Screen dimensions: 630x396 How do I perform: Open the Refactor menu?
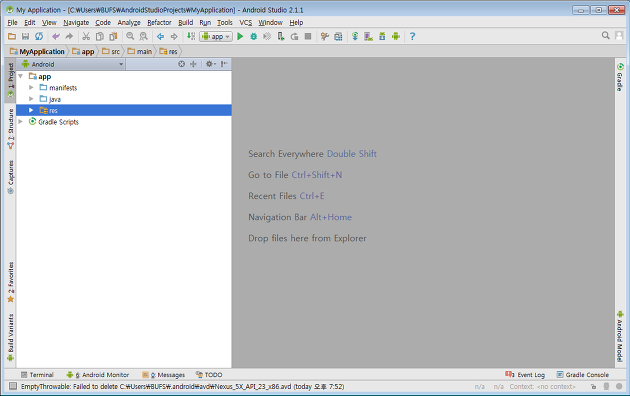click(x=159, y=22)
